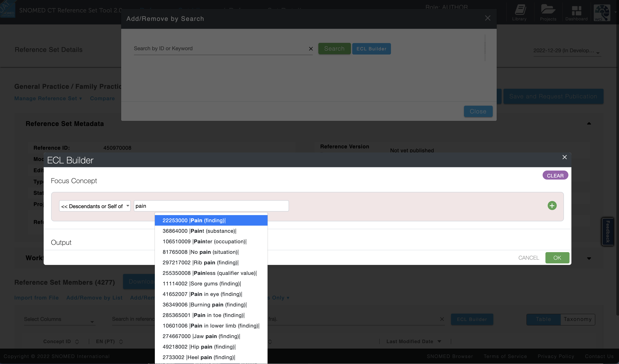
Task: Open version dropdown 2022-12-29 (In Develop…
Action: pos(567,51)
